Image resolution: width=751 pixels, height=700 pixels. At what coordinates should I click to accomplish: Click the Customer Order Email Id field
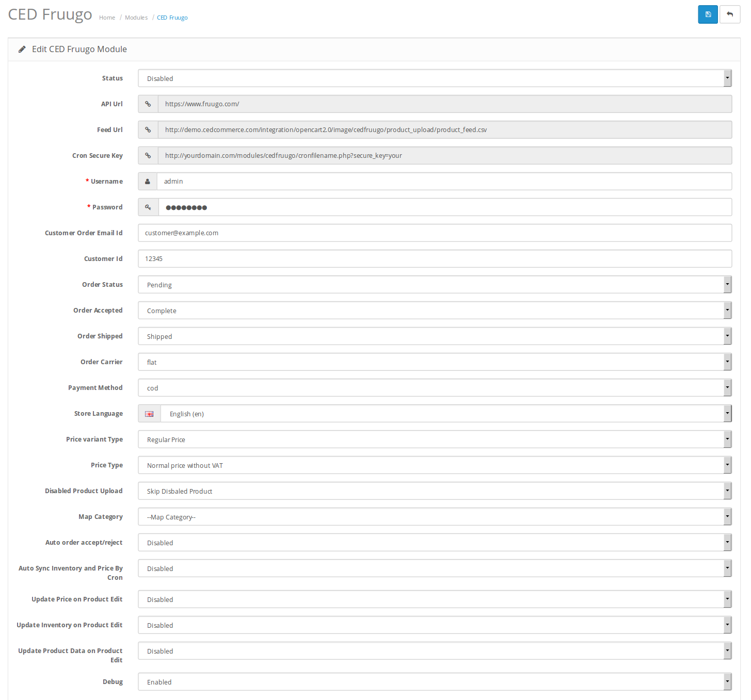[x=435, y=233]
